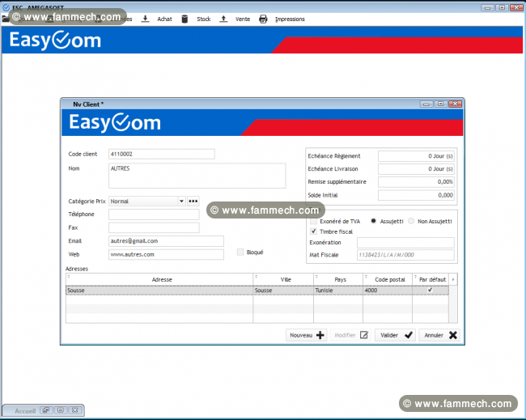Click the Annuler button label
The width and height of the screenshot is (526, 420).
click(434, 335)
